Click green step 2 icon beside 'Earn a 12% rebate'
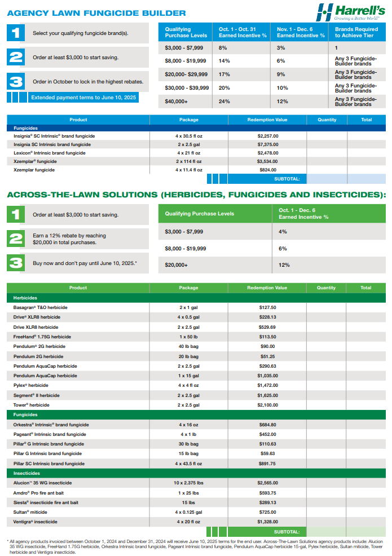This screenshot has width=392, height=556. [x=16, y=239]
